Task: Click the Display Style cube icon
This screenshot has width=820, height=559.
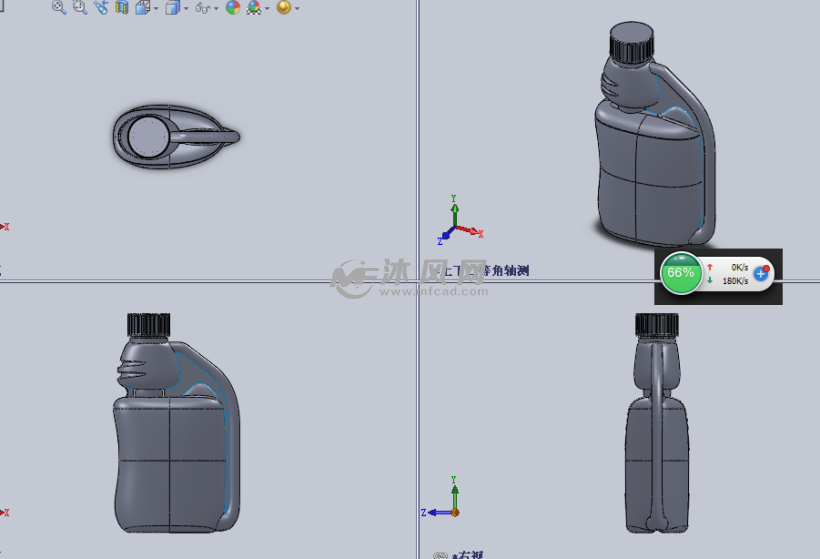Action: tap(173, 7)
